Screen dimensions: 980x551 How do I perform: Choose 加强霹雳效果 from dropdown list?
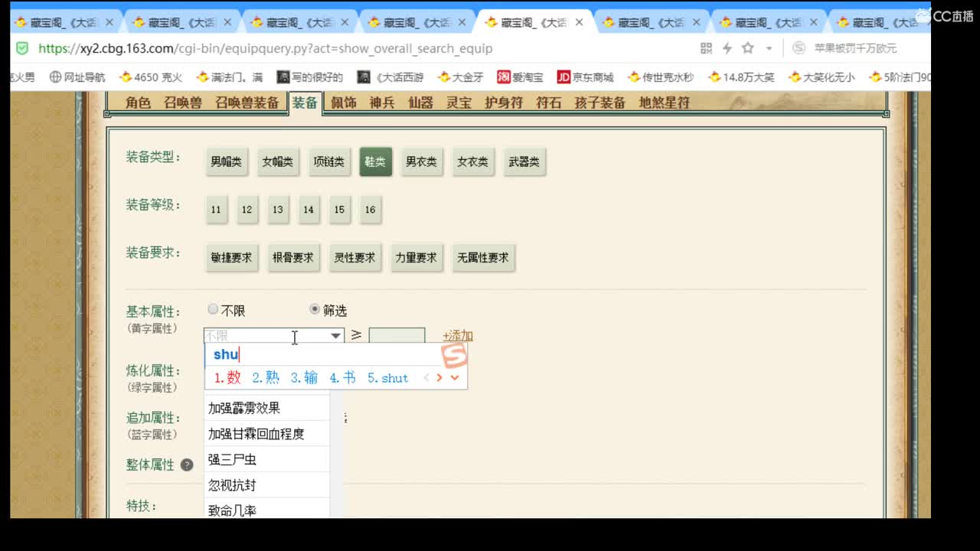pos(266,408)
